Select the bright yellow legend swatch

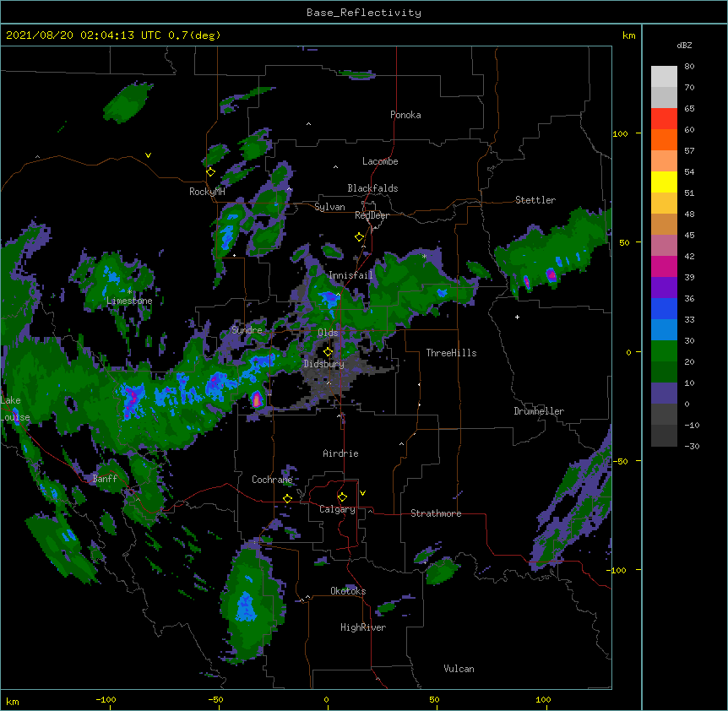tap(664, 182)
